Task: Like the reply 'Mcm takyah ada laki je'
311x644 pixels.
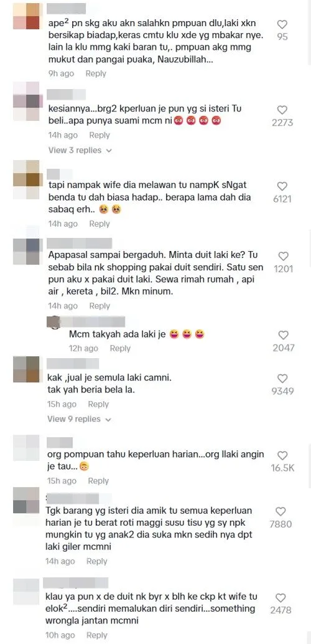Action: tap(284, 335)
